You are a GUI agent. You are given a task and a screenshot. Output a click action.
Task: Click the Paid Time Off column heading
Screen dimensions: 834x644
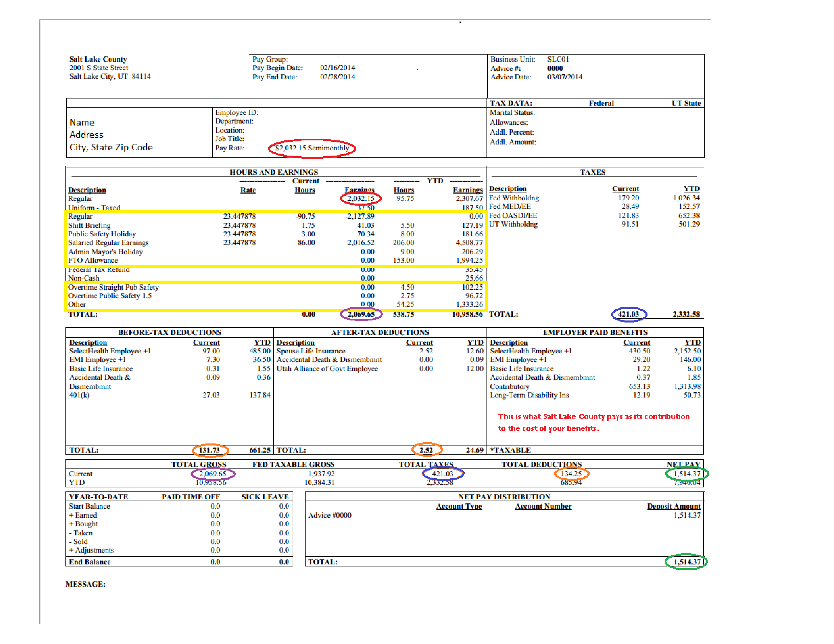pyautogui.click(x=191, y=497)
